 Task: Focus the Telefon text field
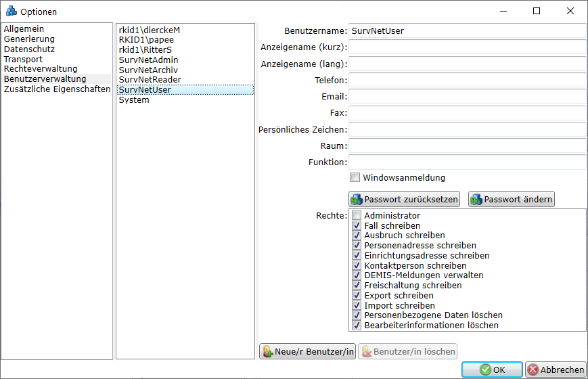(467, 81)
